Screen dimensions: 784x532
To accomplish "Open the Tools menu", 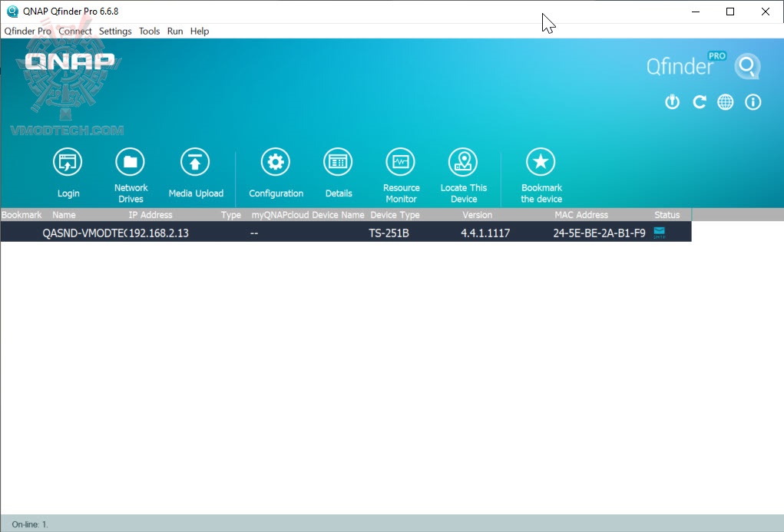I will (x=150, y=31).
